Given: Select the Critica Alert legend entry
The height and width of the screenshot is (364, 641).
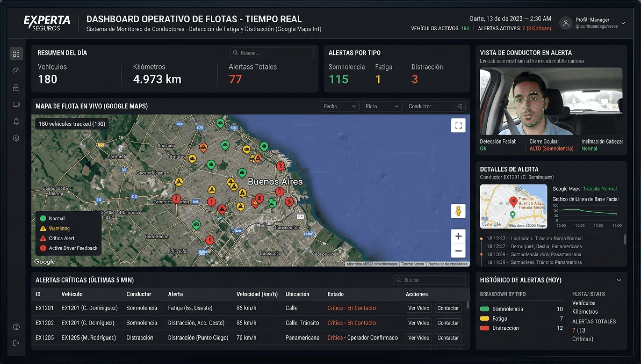Looking at the screenshot, I should click(x=57, y=238).
